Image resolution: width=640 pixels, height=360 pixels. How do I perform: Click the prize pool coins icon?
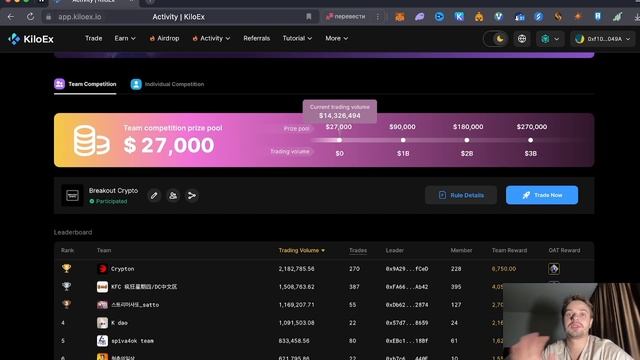(x=91, y=141)
